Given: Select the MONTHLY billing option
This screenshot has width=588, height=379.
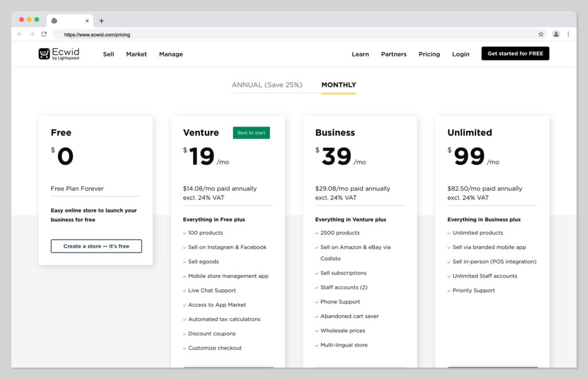Looking at the screenshot, I should [339, 85].
